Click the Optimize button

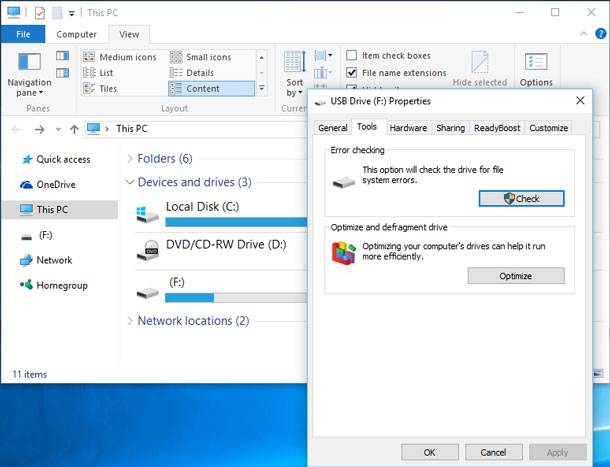click(x=516, y=276)
